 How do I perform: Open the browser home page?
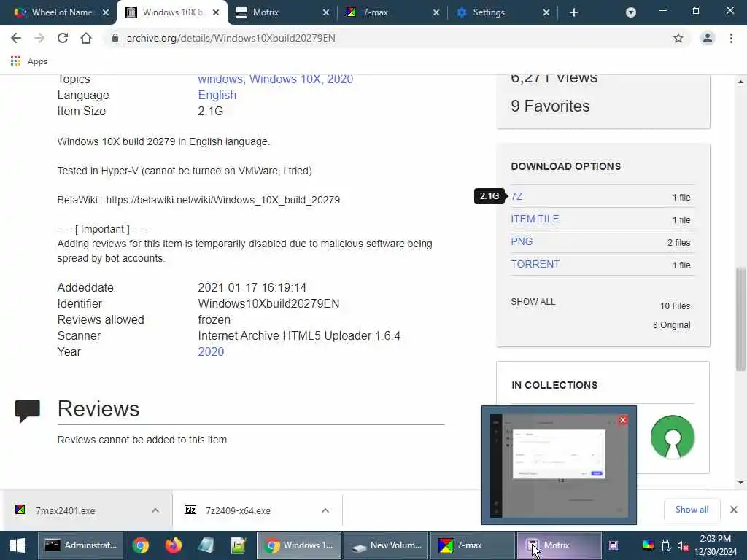click(x=86, y=38)
